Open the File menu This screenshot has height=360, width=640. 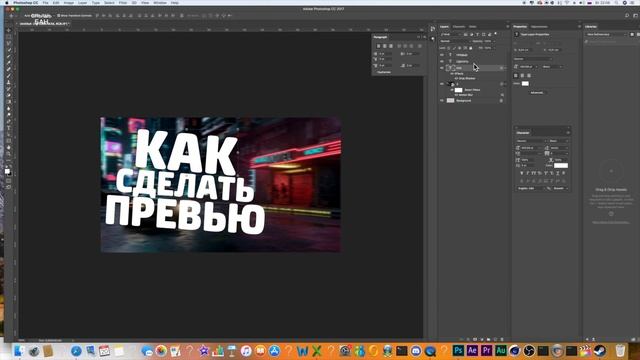(x=45, y=2)
